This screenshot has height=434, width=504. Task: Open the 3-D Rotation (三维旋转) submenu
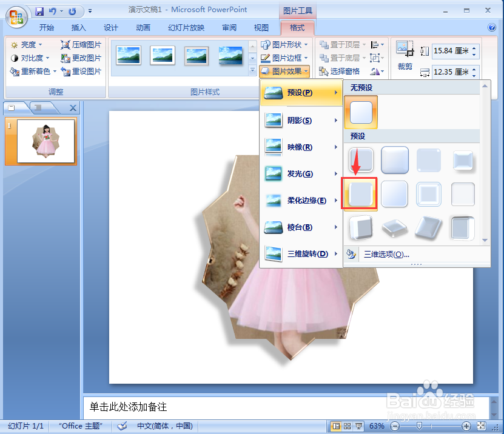point(301,254)
